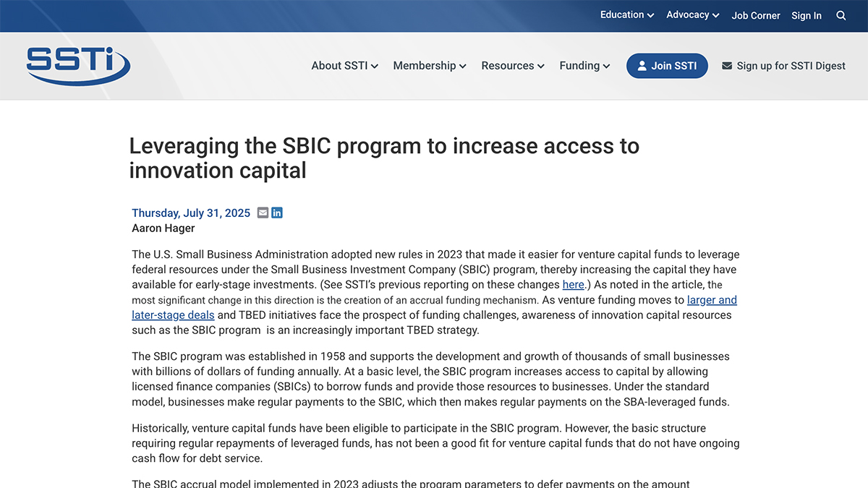This screenshot has height=488, width=868.
Task: Sign up for SSTI Digest
Action: click(x=791, y=66)
